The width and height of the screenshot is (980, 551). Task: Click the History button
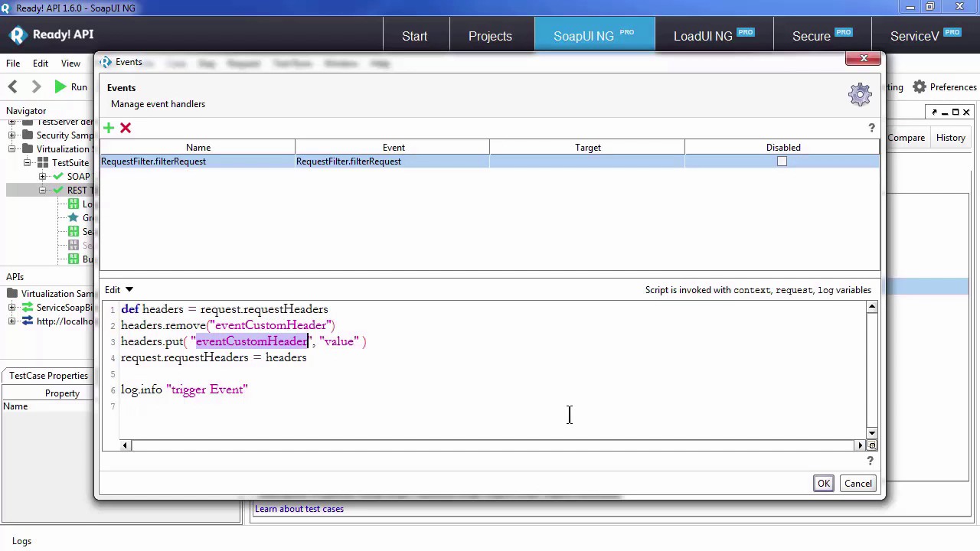(x=950, y=138)
